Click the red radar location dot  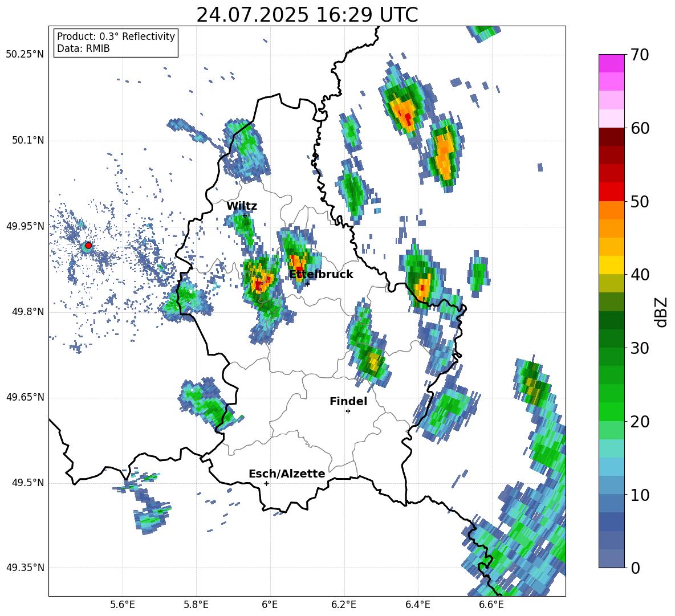88,245
